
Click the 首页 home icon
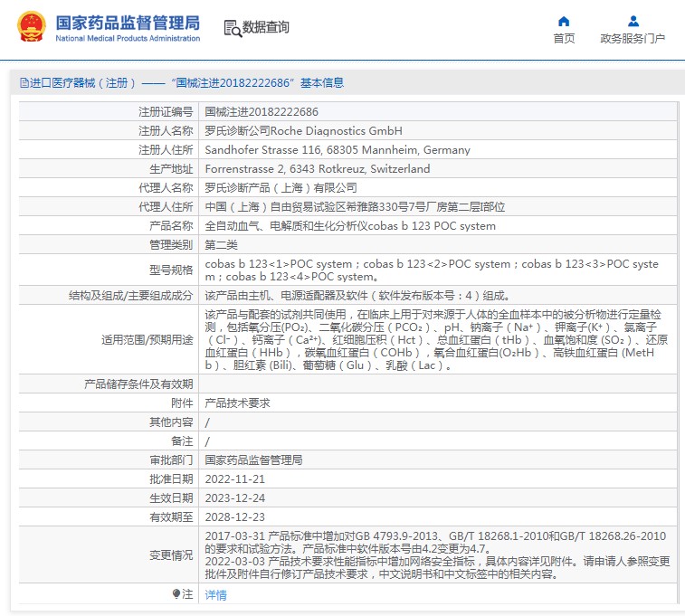(x=564, y=21)
